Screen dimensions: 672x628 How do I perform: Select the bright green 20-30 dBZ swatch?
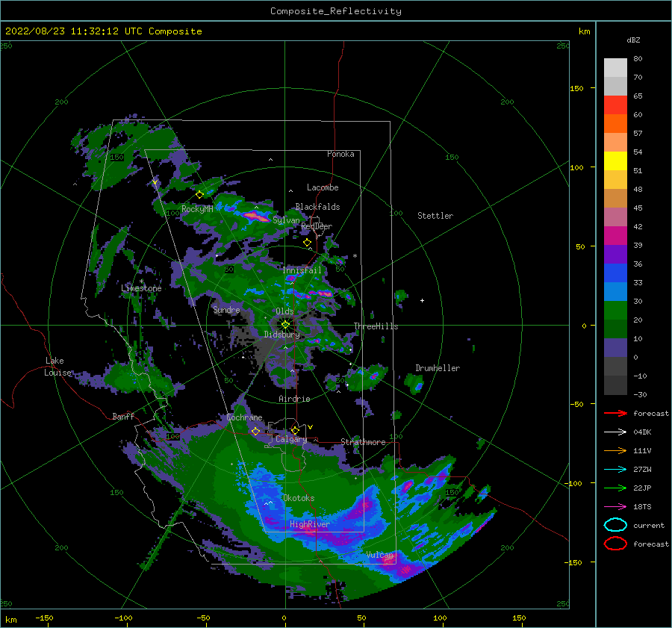pyautogui.click(x=615, y=311)
